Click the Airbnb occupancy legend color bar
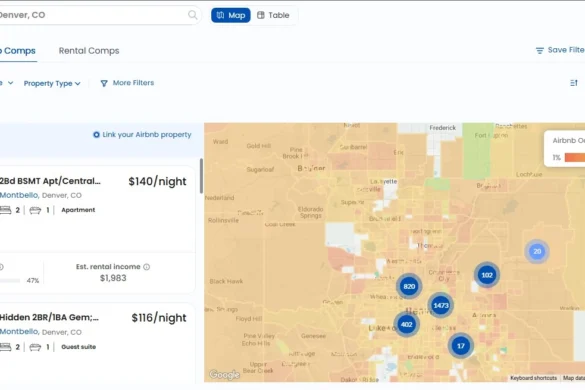This screenshot has width=585, height=390. click(x=575, y=157)
